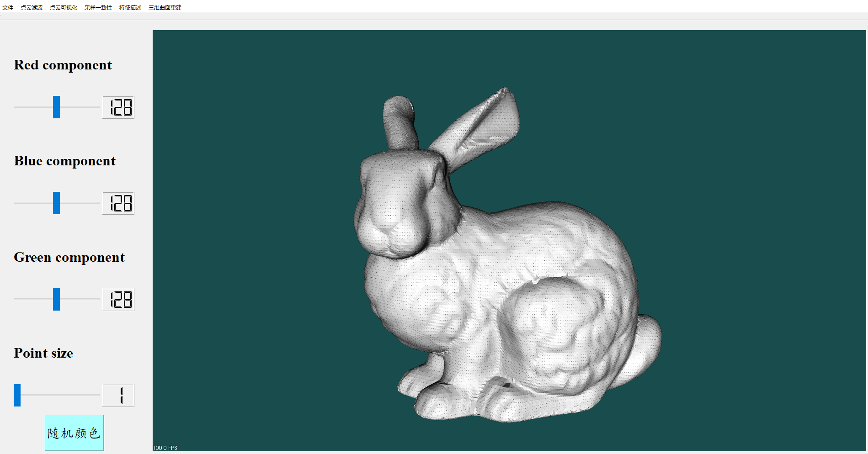Click the Green component LCD value 128
This screenshot has width=868, height=454.
point(118,300)
